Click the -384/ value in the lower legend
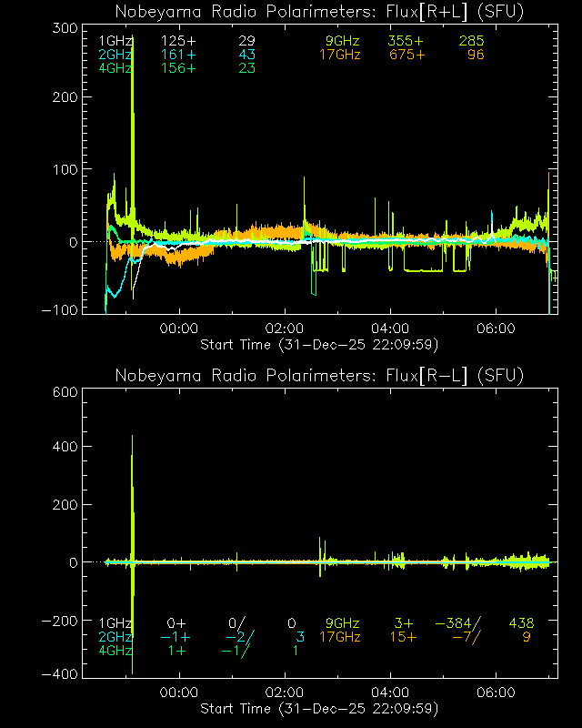Viewport: 582px width, 728px height. click(x=457, y=623)
